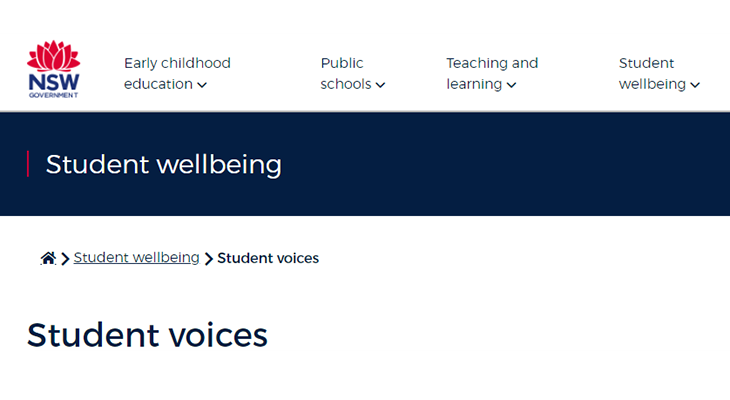
Task: Click the empty navy banner area
Action: pyautogui.click(x=520, y=164)
